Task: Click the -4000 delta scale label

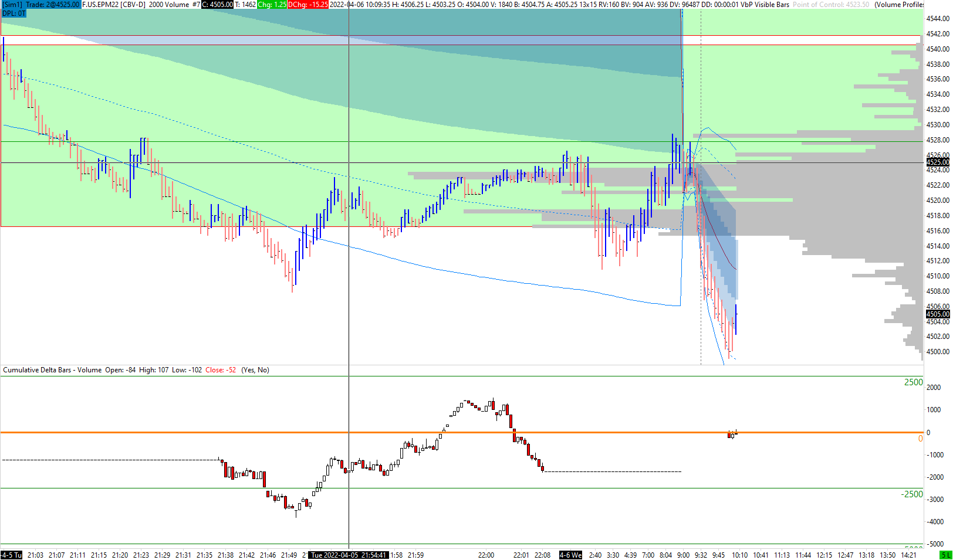Action: click(935, 522)
